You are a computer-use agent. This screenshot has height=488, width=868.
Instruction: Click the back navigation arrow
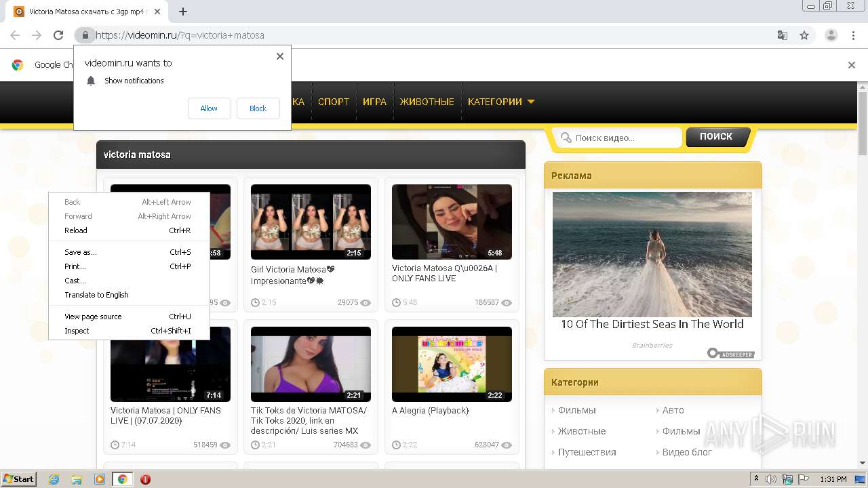(x=15, y=35)
